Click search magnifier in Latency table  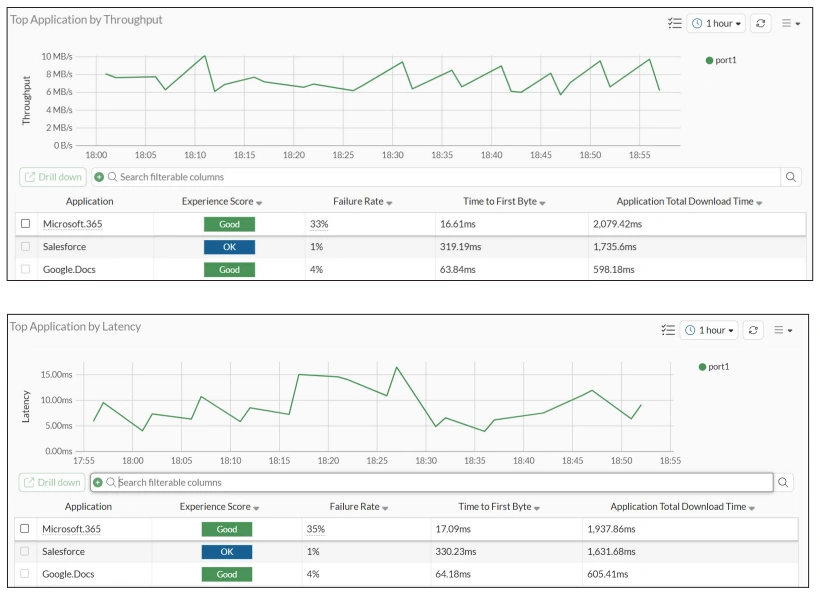784,482
